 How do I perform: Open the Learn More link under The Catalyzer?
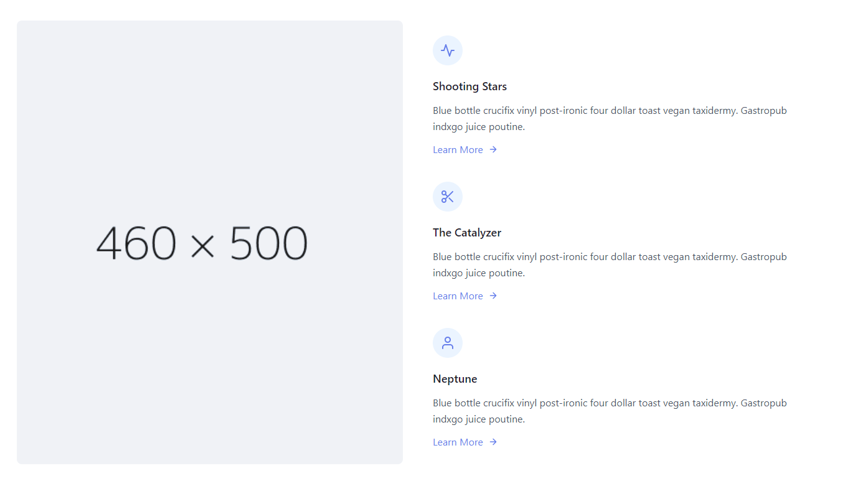(x=458, y=296)
